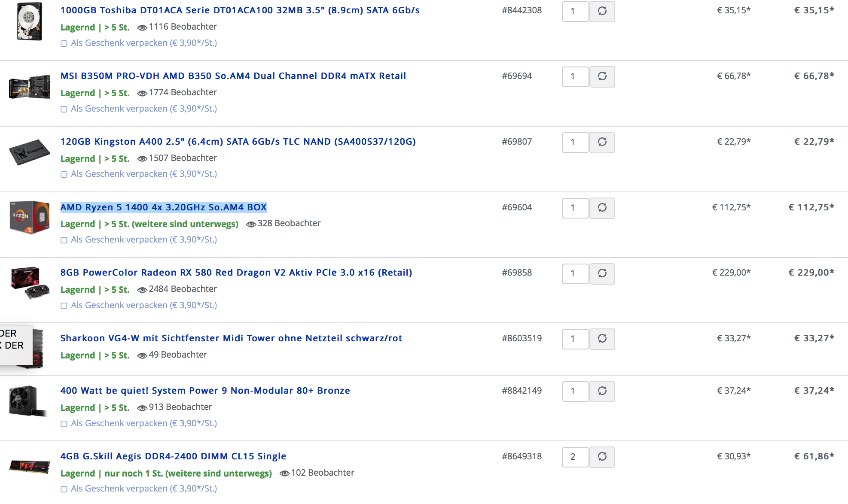Toggle gift wrap for PowerColor Radeon RX 580
This screenshot has height=504, width=848.
[x=64, y=306]
